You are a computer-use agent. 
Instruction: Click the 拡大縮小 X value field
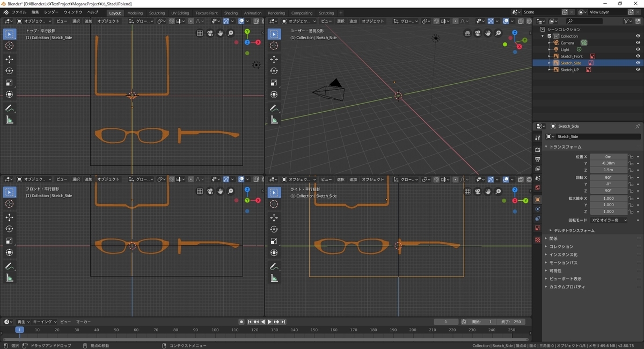(x=609, y=198)
